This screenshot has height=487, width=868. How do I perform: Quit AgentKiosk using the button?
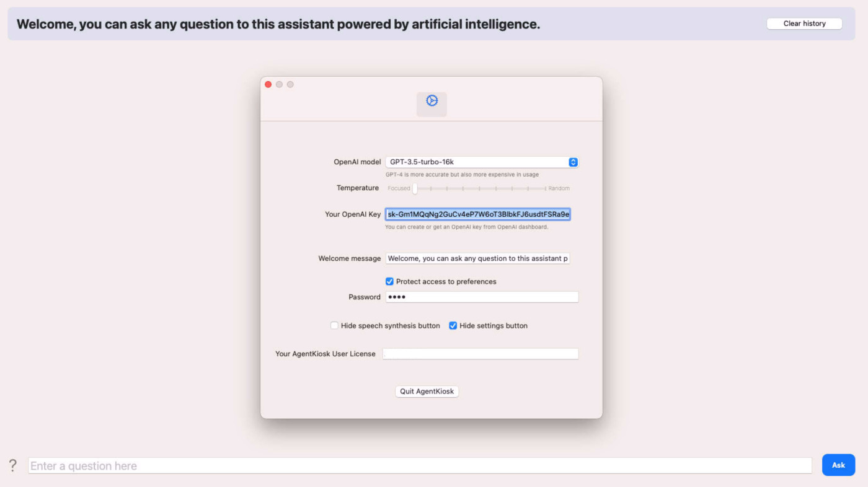point(427,391)
